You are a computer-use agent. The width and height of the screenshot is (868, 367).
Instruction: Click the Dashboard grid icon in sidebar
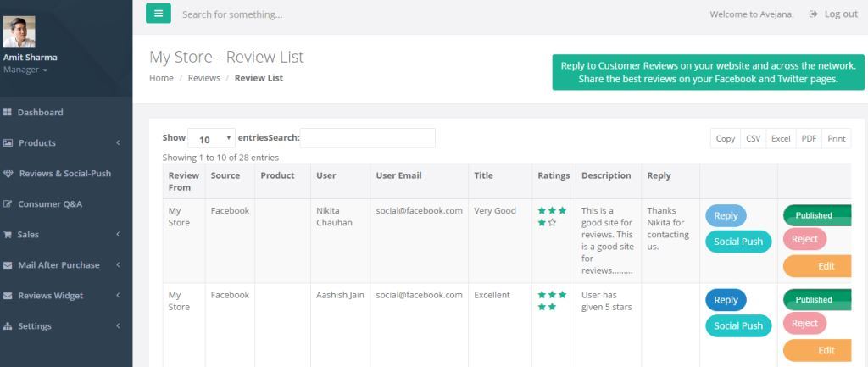pos(8,113)
